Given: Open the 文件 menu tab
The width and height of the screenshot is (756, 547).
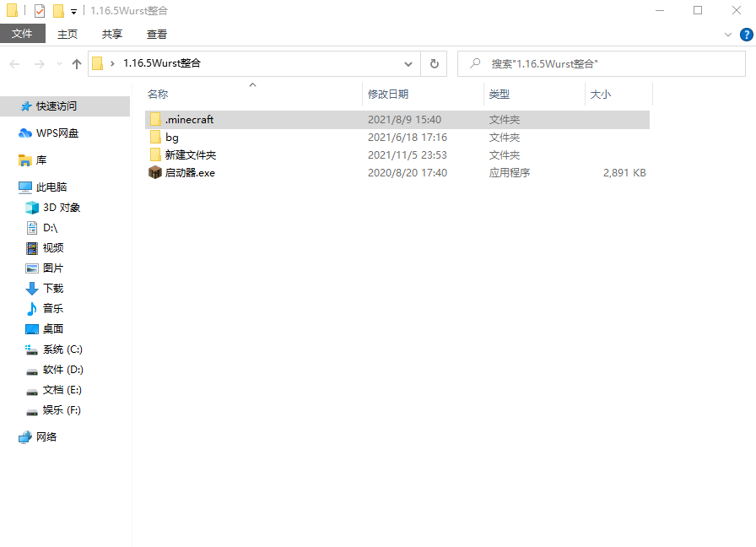Looking at the screenshot, I should tap(22, 34).
